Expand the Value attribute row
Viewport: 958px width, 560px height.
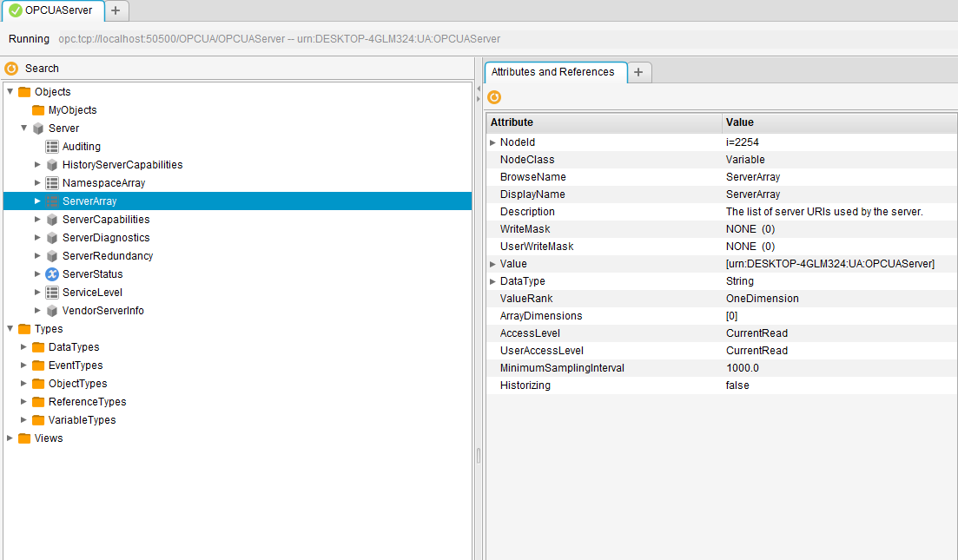[x=493, y=263]
